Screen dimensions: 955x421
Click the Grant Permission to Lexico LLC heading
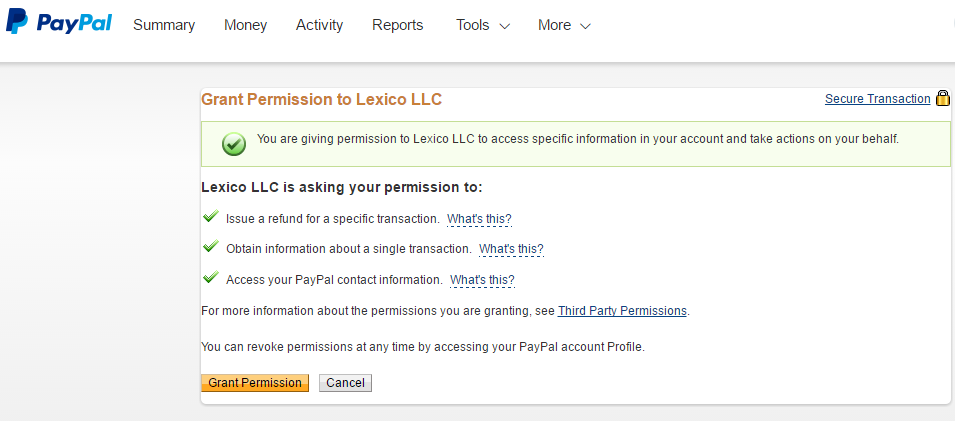pyautogui.click(x=322, y=99)
